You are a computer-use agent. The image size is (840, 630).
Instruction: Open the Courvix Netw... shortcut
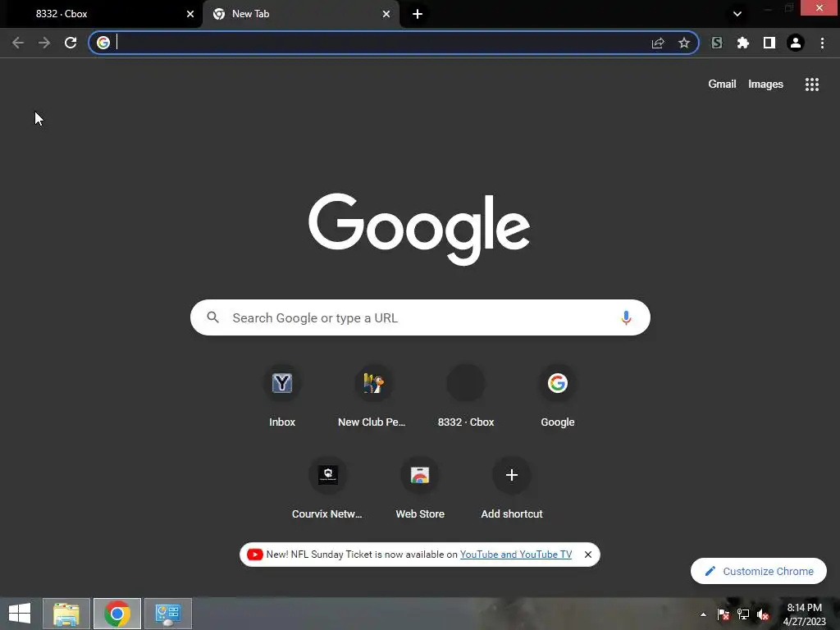click(328, 489)
